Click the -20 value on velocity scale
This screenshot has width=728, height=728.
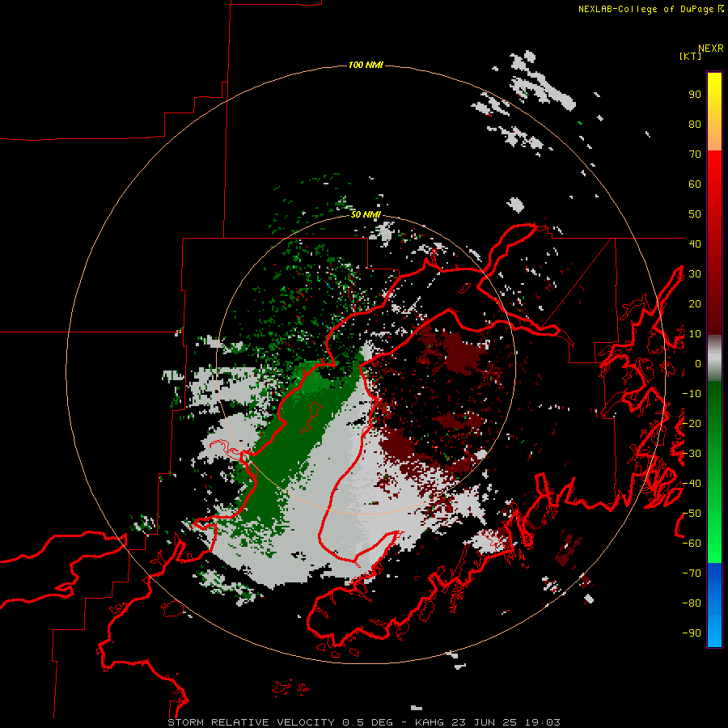point(692,423)
